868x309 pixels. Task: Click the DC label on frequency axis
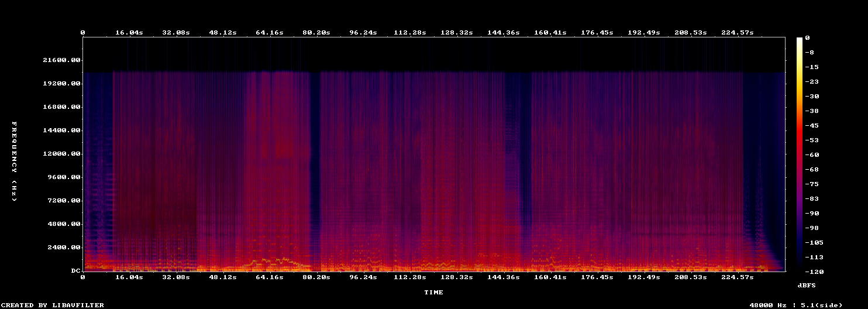(76, 271)
